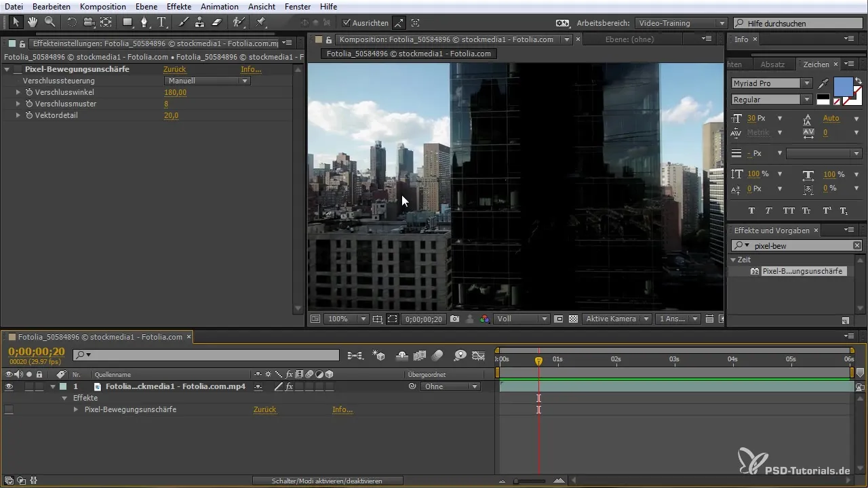Select the Eraser tool
This screenshot has height=488, width=868.
click(216, 22)
